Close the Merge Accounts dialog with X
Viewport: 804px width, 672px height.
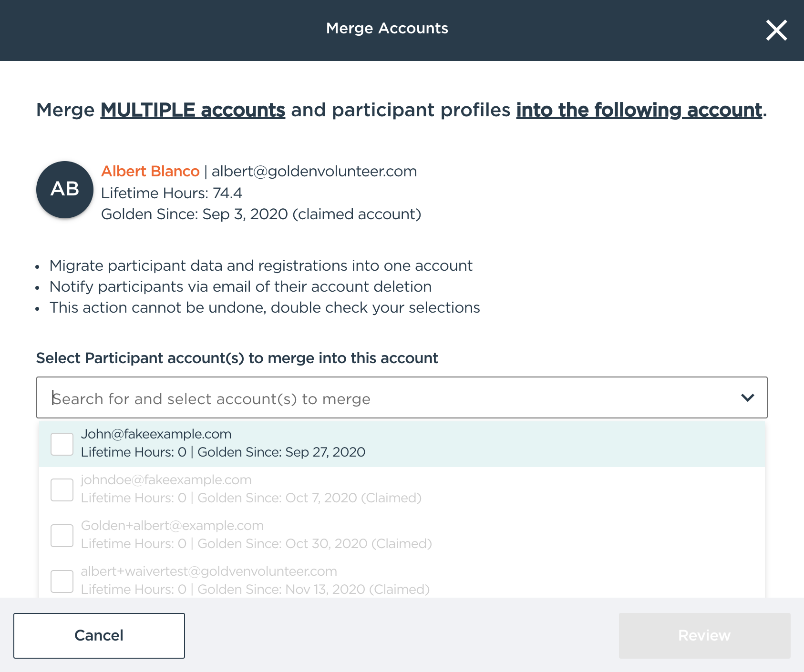(x=776, y=31)
